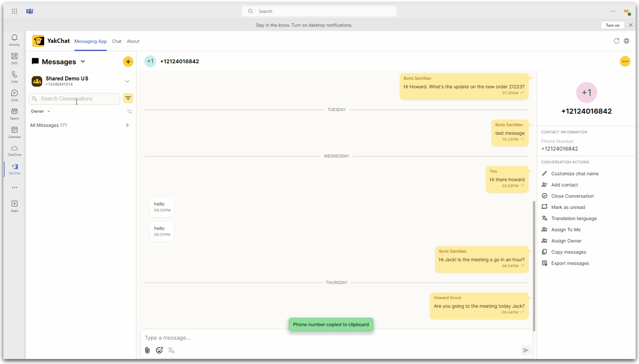Click the translate icon in message box
Screen dimensions: 639x364
coord(171,350)
